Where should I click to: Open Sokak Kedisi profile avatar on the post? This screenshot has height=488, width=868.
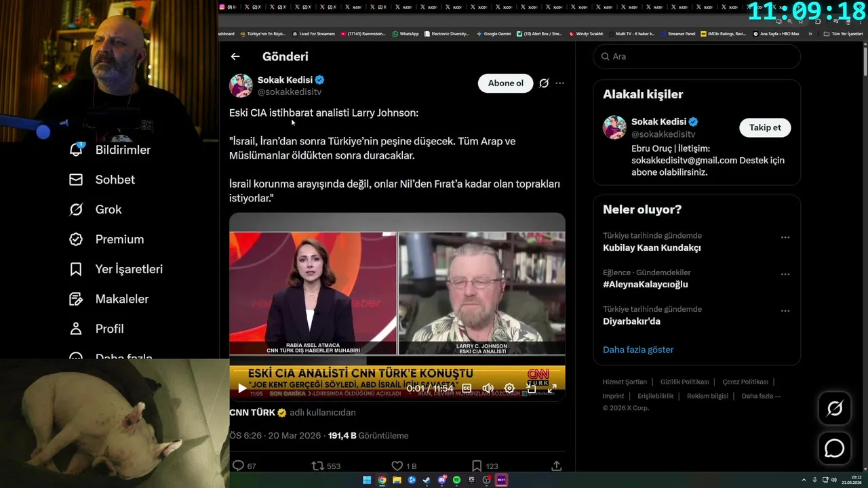pos(241,85)
